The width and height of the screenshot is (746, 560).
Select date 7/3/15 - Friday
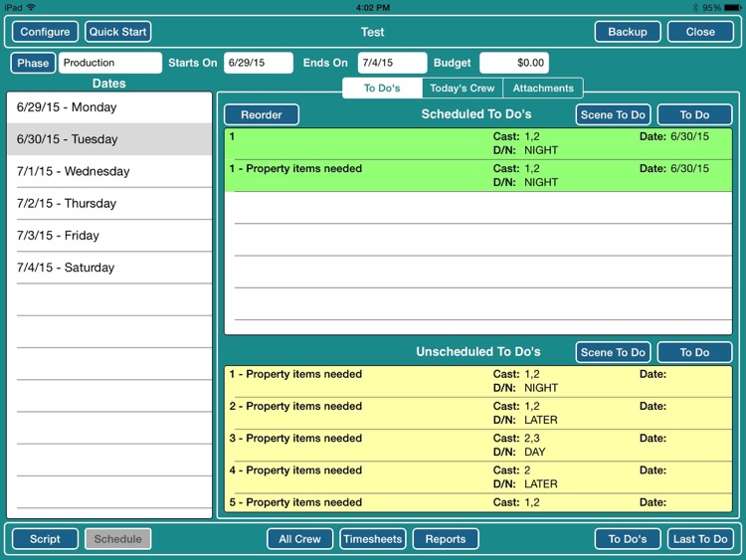[x=109, y=236]
